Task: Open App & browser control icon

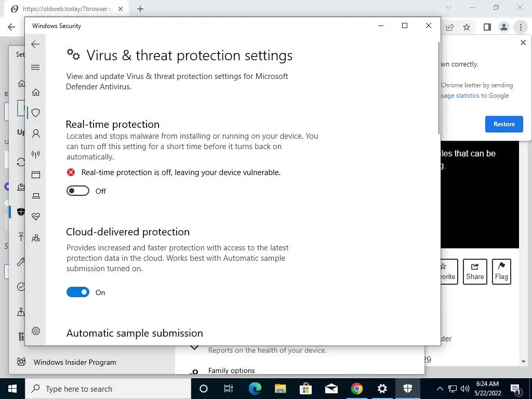Action: click(x=36, y=175)
